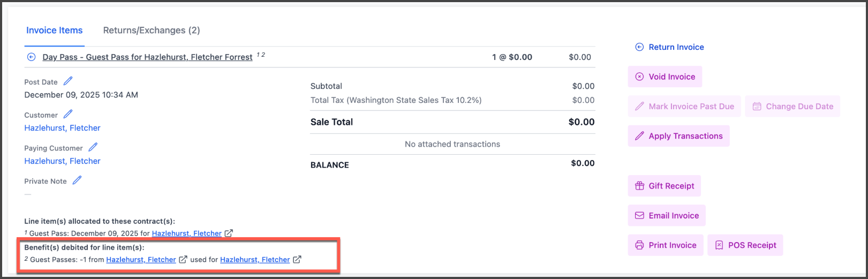Viewport: 868px width, 279px height.
Task: Open the Paying Customer link Hazlehurst, Fletcher
Action: (x=62, y=161)
